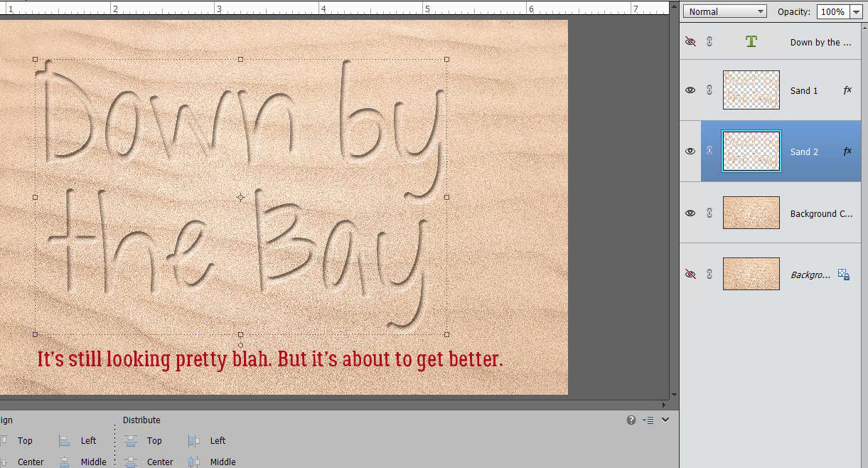Screen dimensions: 868x468
Task: Hide the Sand 2 layer
Action: pos(690,151)
